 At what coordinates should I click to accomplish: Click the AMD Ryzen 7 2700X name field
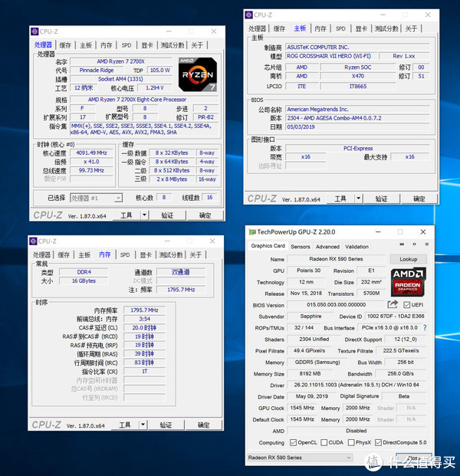[121, 61]
